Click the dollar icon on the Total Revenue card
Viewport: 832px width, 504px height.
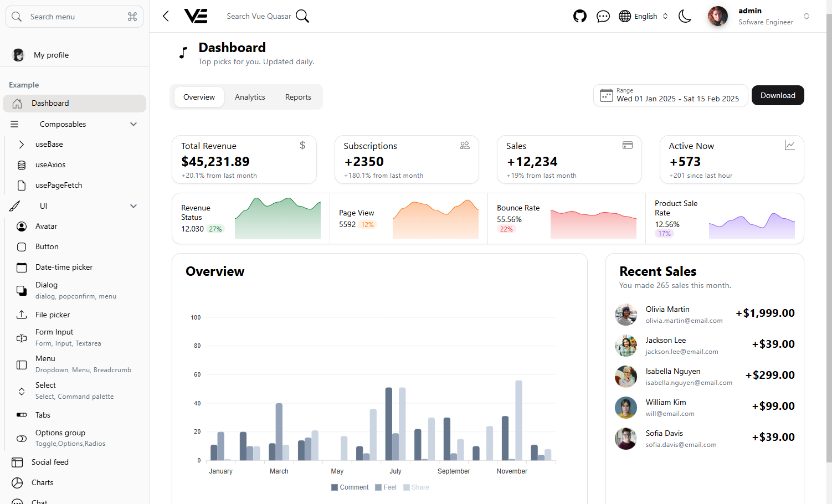tap(302, 145)
